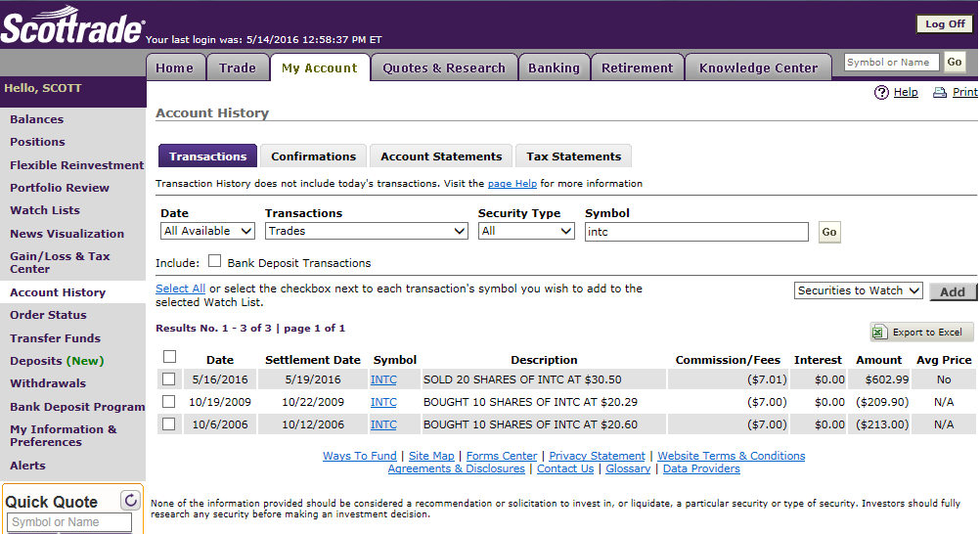The width and height of the screenshot is (980, 534).
Task: Switch to the Confirmations tab
Action: pyautogui.click(x=313, y=156)
